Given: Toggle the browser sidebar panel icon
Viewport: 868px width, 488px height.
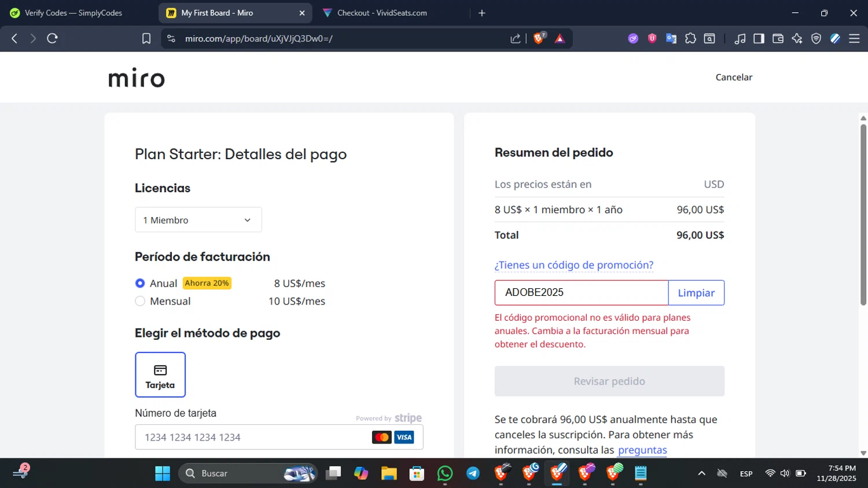Looking at the screenshot, I should (x=759, y=38).
